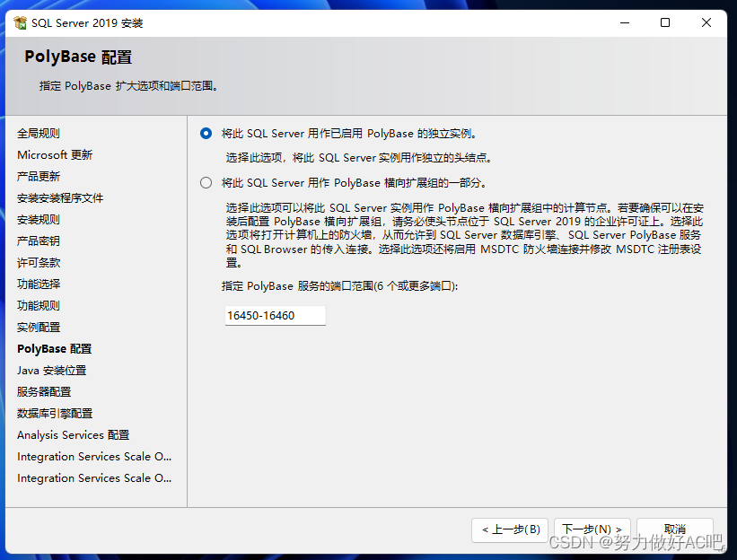
Task: Select bold PolyBase 配置 step in sidebar
Action: (55, 349)
